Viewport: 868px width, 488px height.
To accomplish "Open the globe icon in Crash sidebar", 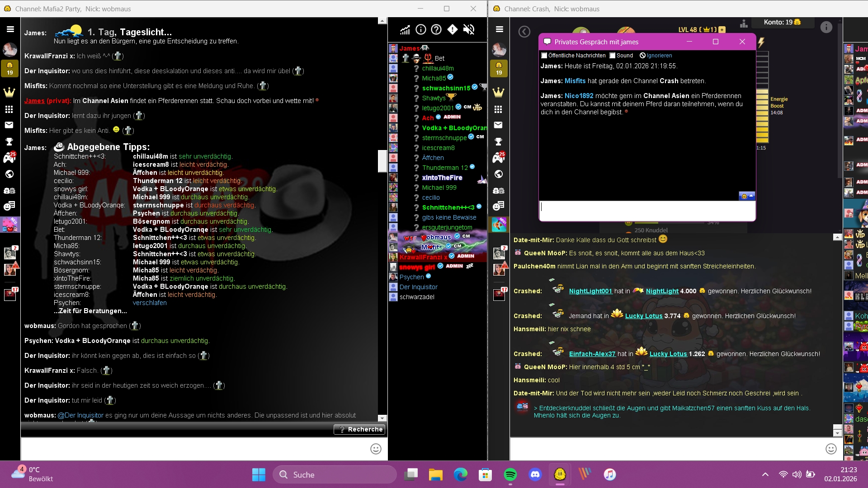I will tap(499, 174).
